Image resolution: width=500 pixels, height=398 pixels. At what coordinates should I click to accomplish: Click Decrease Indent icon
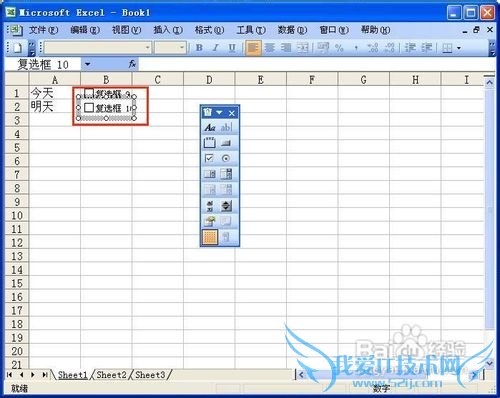[x=410, y=48]
